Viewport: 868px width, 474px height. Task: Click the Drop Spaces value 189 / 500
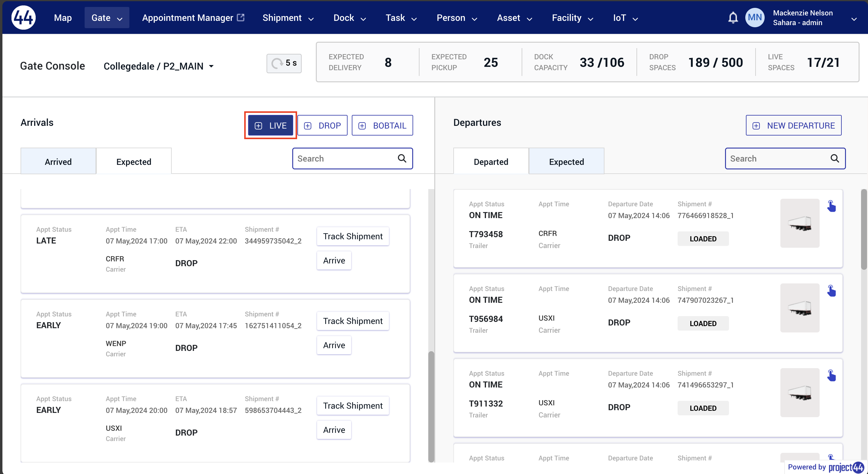715,62
